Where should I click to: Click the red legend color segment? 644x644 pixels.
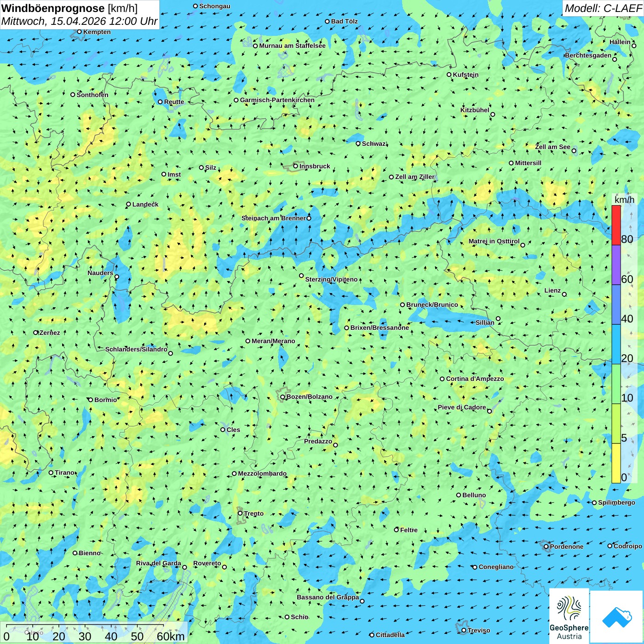[x=616, y=225]
